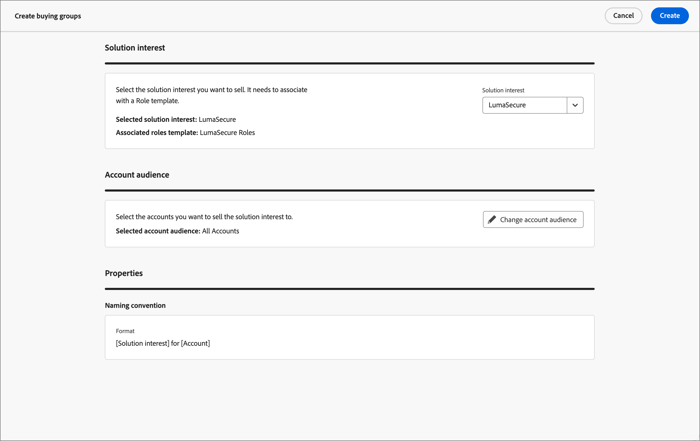
Task: Click the Selected account audience: All Accounts line
Action: coord(177,231)
